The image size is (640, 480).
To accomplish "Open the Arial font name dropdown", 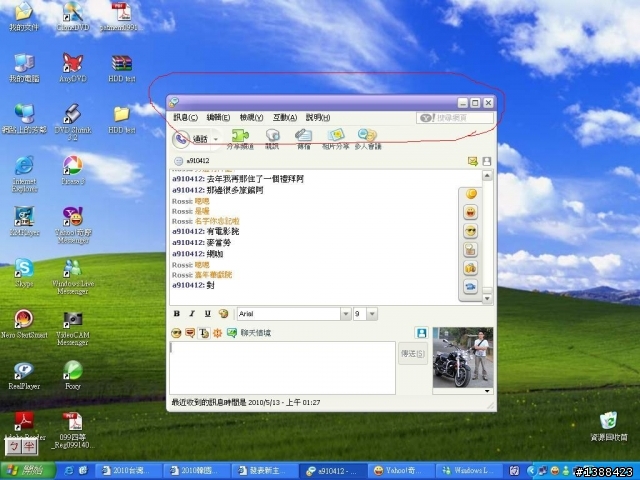I will pos(346,314).
